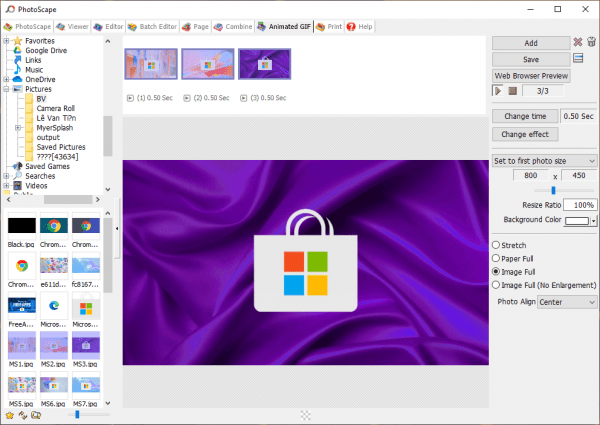This screenshot has width=600, height=425.
Task: Open the PhotoScape home tab
Action: pyautogui.click(x=27, y=27)
